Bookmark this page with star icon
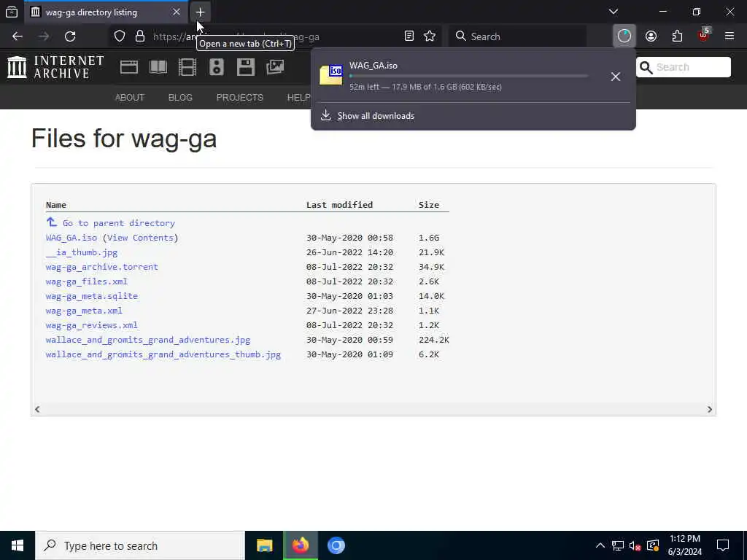The image size is (747, 560). tap(430, 36)
